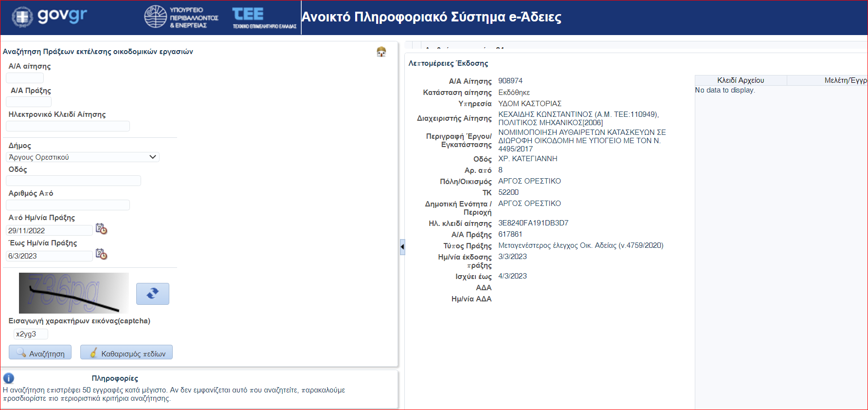Collapse the search panel with splitter arrow
Image resolution: width=868 pixels, height=410 pixels.
[402, 247]
